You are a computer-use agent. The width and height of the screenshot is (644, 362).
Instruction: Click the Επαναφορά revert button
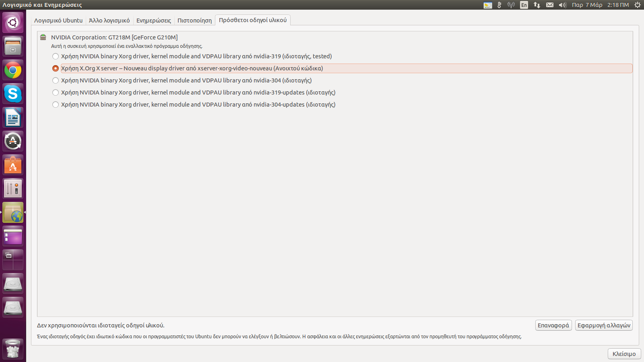click(553, 325)
